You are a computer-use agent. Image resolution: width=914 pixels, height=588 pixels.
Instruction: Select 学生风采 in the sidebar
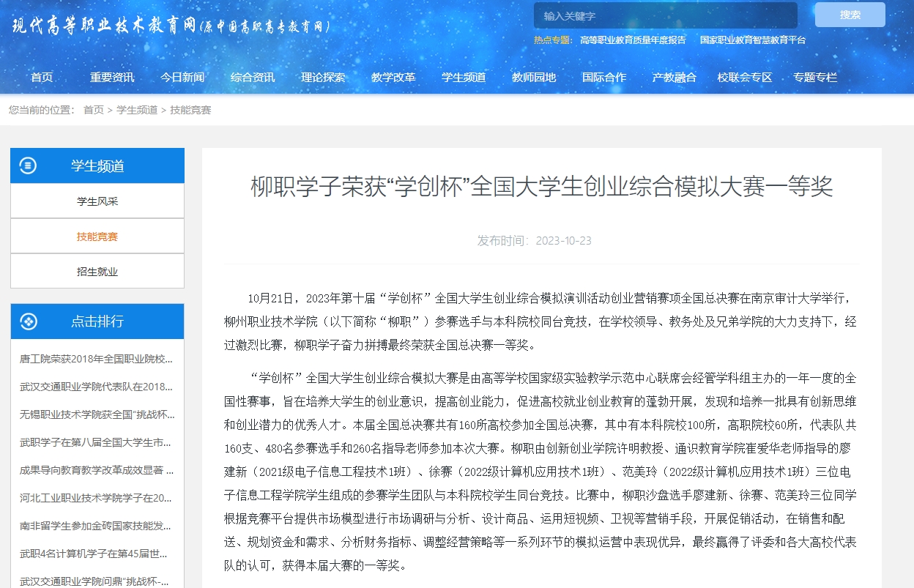coord(97,201)
